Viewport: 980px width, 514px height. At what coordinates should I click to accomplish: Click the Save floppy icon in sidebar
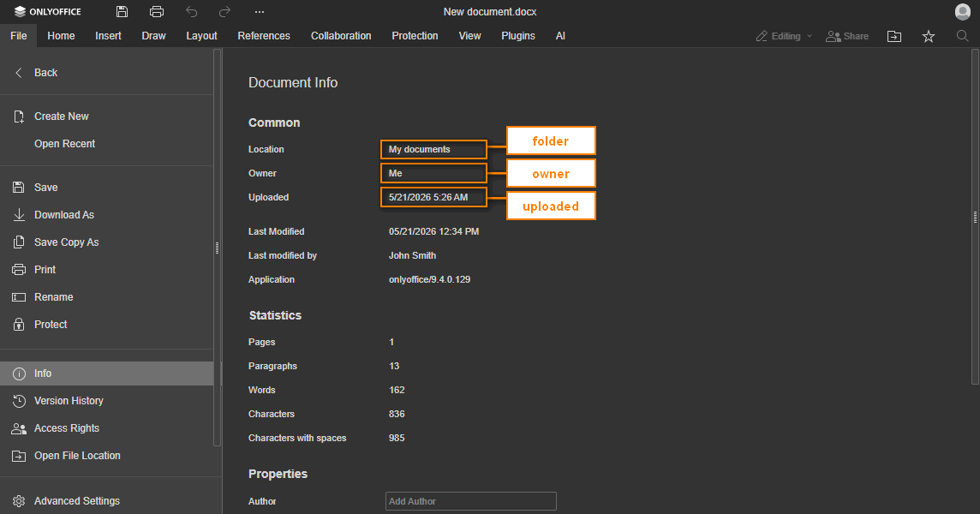coord(19,188)
